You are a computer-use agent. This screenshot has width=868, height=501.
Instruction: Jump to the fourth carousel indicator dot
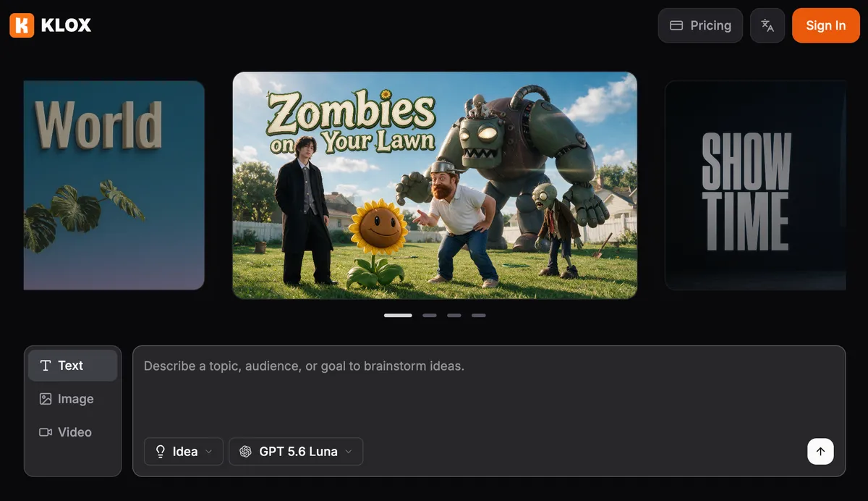point(479,316)
